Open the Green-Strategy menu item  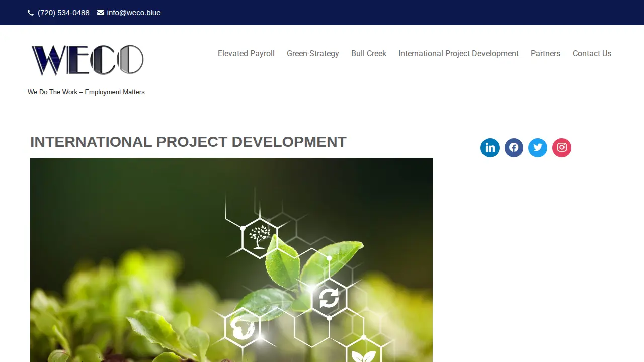coord(313,53)
